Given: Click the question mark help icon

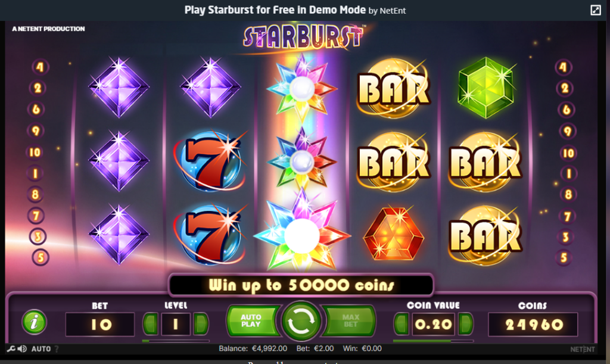Looking at the screenshot, I should point(57,349).
